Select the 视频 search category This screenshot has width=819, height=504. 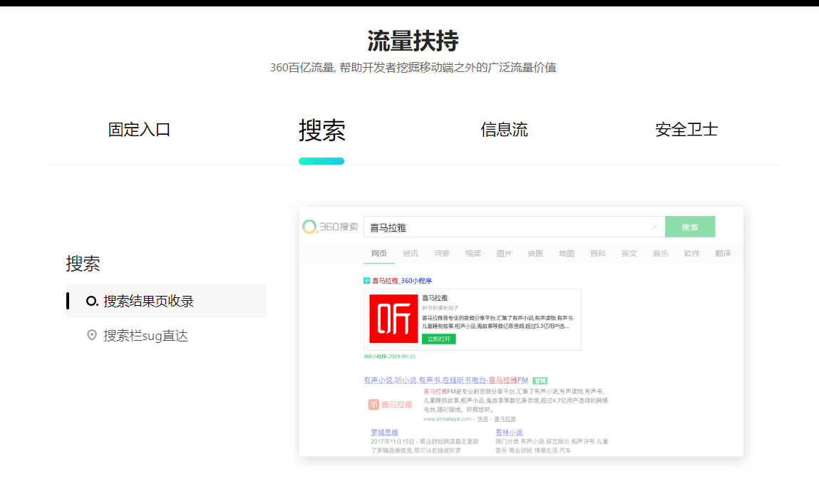click(473, 253)
